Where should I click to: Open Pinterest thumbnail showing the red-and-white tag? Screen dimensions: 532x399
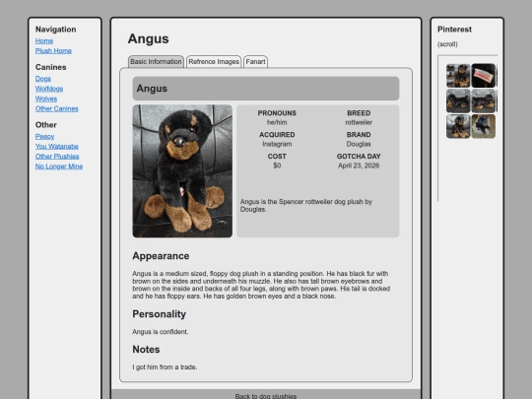pyautogui.click(x=484, y=76)
